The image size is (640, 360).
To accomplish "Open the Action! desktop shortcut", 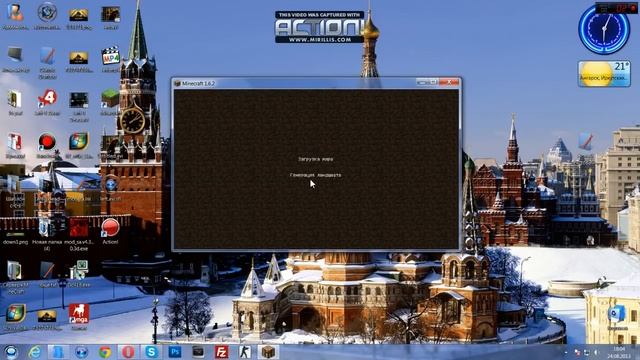I will click(x=110, y=231).
